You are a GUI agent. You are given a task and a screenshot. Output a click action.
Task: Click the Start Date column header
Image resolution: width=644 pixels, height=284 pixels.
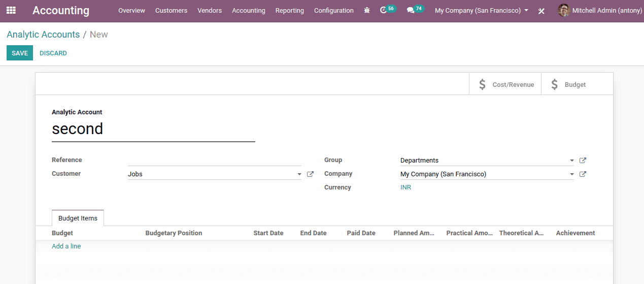point(268,233)
